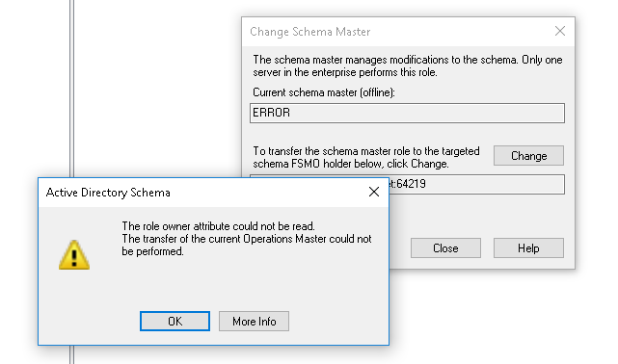Click the 'To transfer the schema master role' instruction text
The width and height of the screenshot is (618, 364).
tap(366, 157)
